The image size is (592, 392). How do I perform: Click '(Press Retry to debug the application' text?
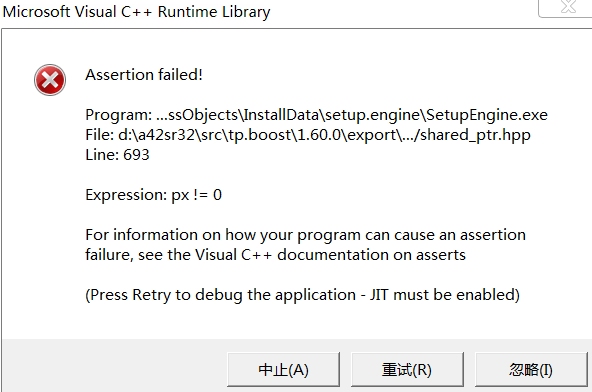220,295
